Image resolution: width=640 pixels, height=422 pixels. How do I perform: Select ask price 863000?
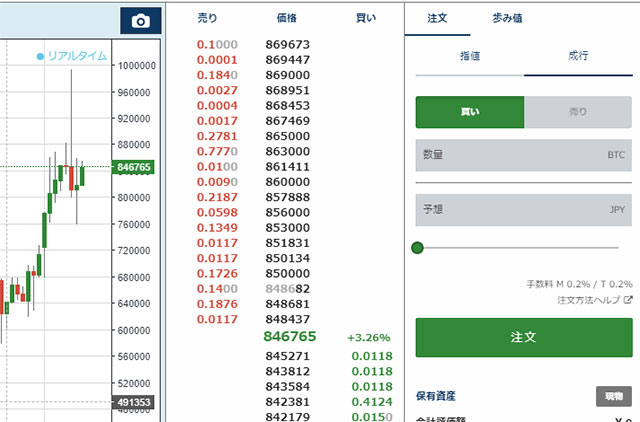tap(287, 151)
